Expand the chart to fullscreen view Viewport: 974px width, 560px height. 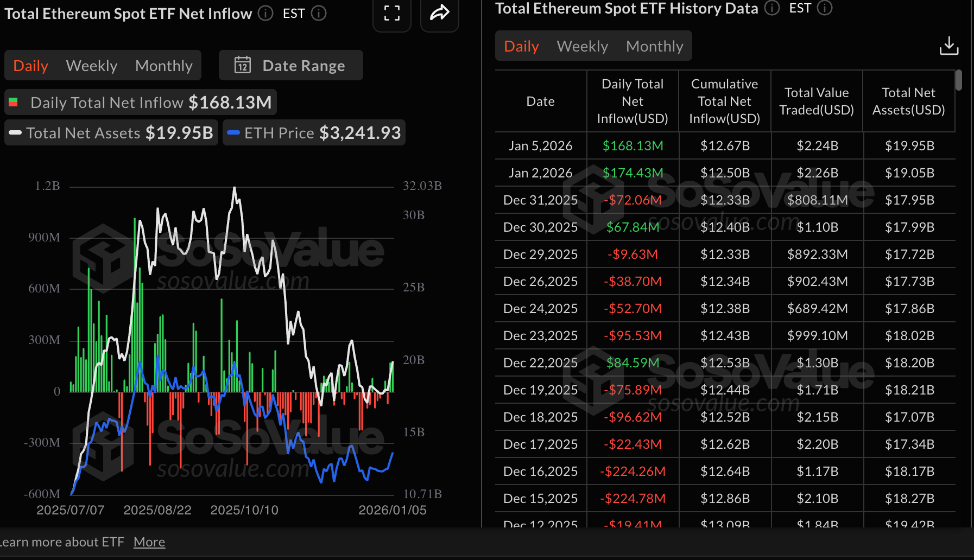[x=392, y=15]
